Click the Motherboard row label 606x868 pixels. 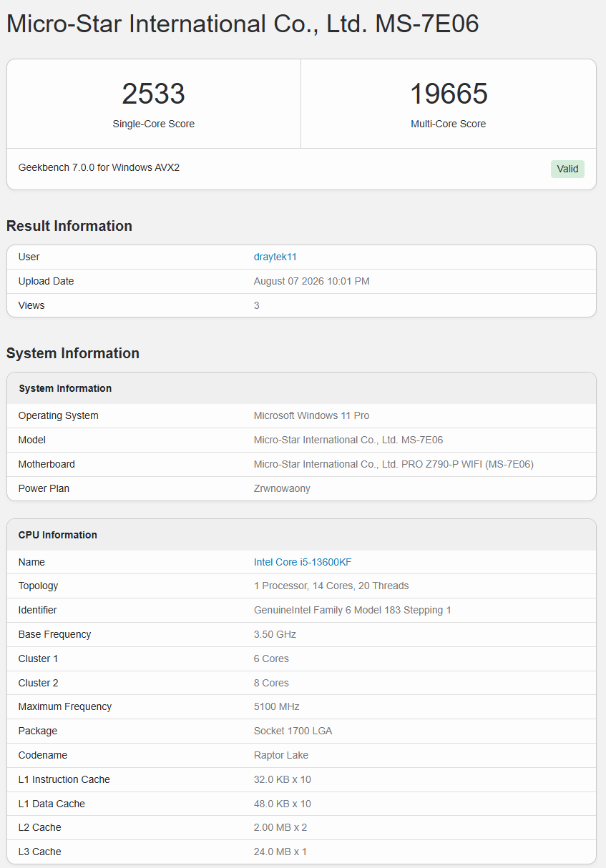pos(47,464)
